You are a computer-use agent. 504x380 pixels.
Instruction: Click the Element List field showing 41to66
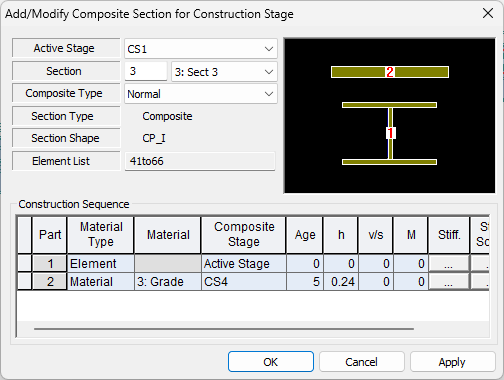tap(200, 161)
